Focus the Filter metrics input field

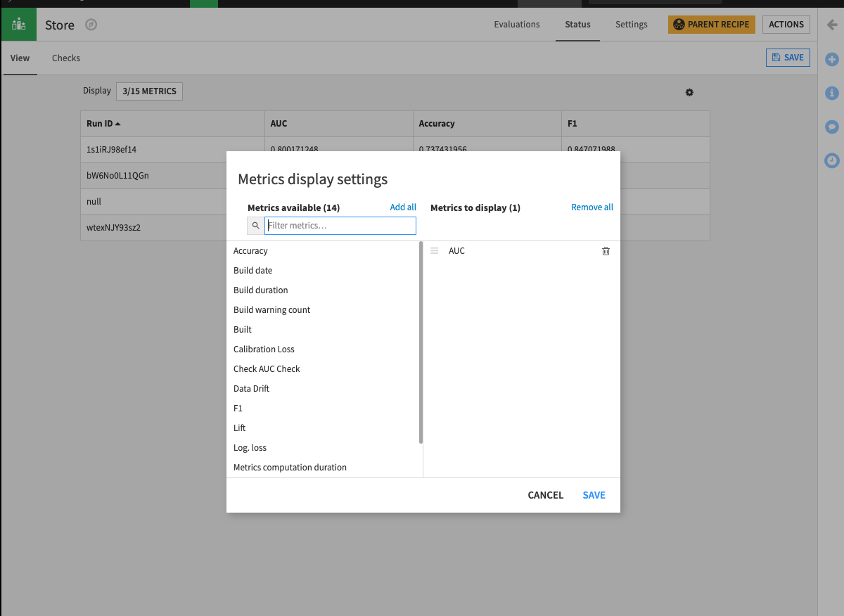(340, 226)
